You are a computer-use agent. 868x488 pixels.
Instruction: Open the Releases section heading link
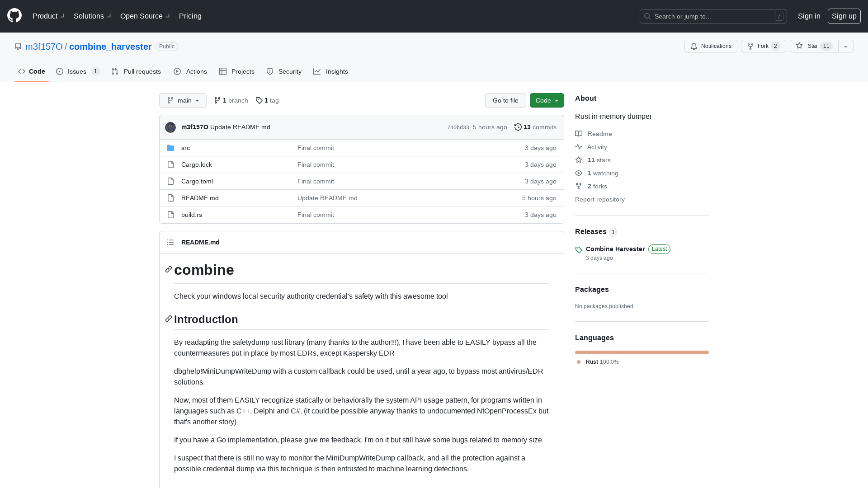click(590, 232)
